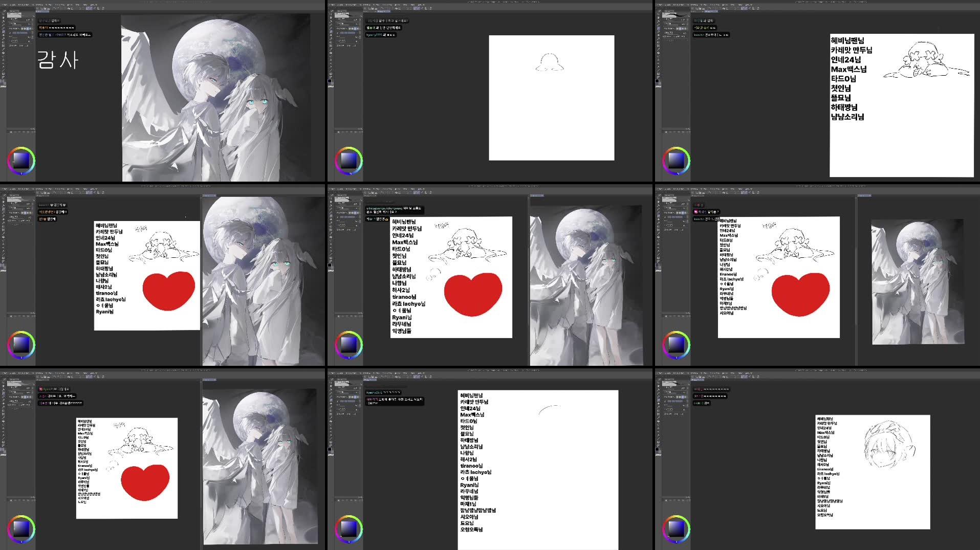Enable preserve opacity on current layer
This screenshot has width=980, height=550.
[x=25, y=28]
